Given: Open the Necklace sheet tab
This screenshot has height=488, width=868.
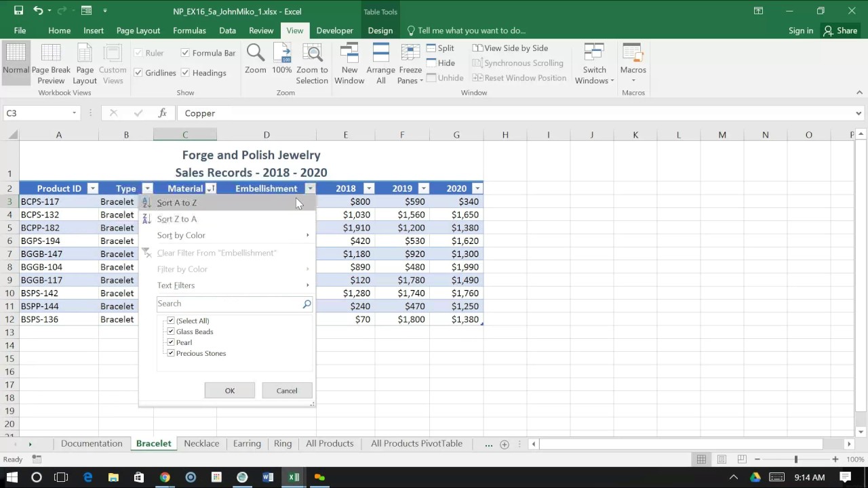Looking at the screenshot, I should click(201, 444).
